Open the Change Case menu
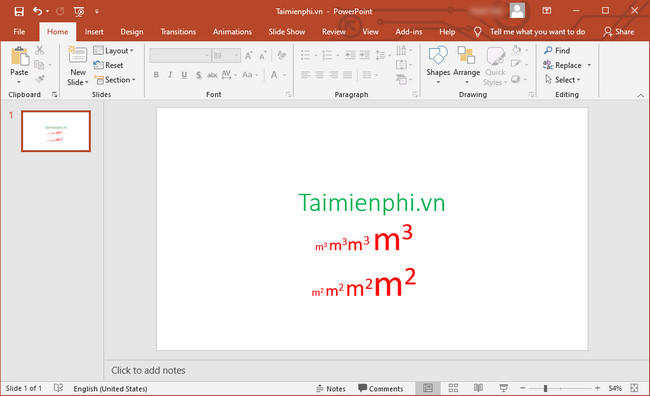This screenshot has height=396, width=650. click(x=250, y=75)
